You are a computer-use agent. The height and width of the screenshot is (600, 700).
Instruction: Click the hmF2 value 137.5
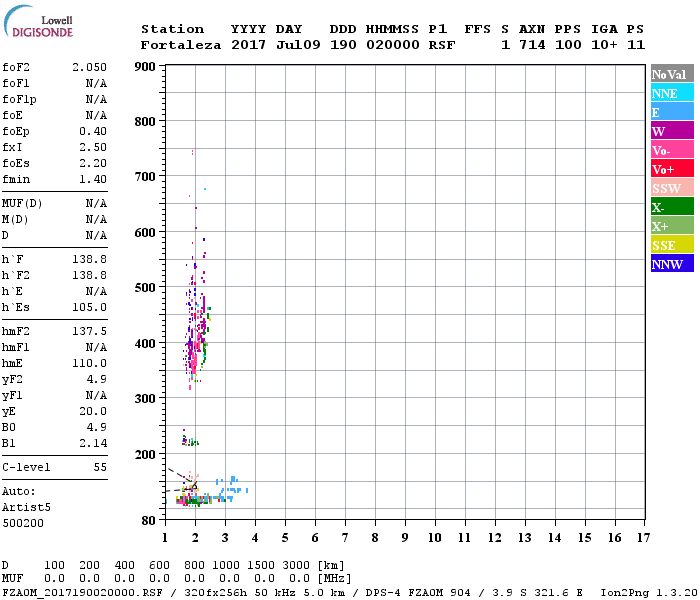coord(89,331)
